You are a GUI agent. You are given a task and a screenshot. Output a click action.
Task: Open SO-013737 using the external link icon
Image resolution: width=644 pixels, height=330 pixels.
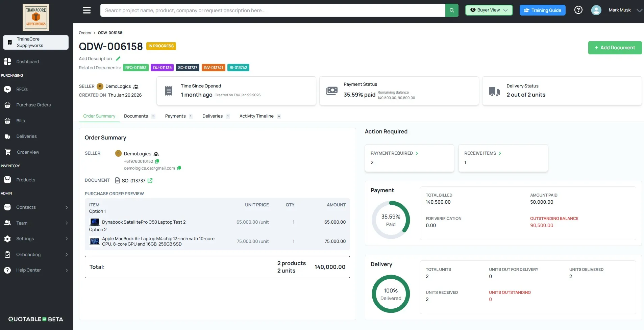(x=150, y=180)
